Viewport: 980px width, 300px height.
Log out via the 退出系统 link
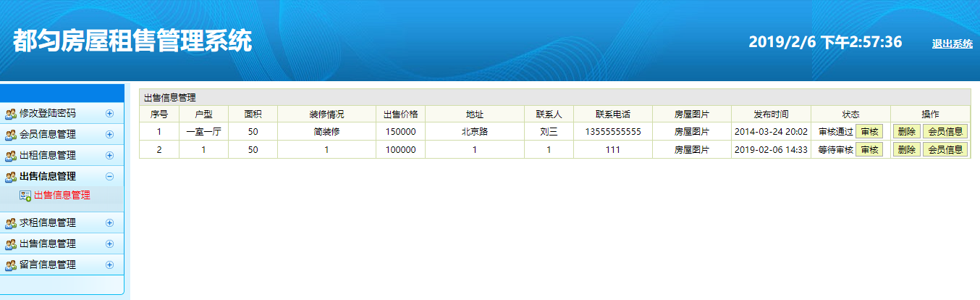952,44
